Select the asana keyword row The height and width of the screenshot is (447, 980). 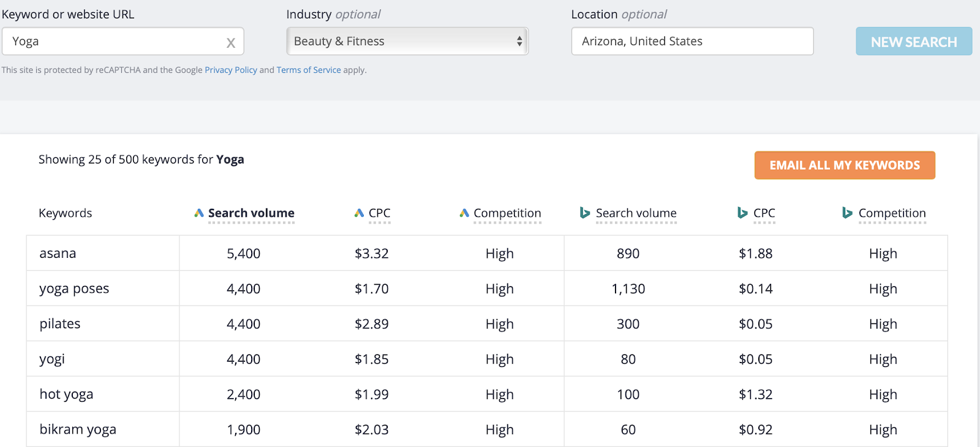pyautogui.click(x=58, y=254)
